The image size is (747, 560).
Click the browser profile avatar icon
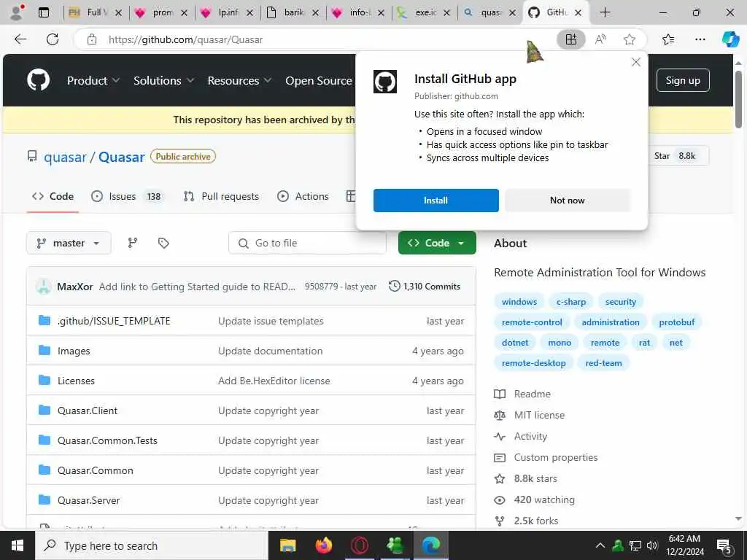tap(17, 12)
